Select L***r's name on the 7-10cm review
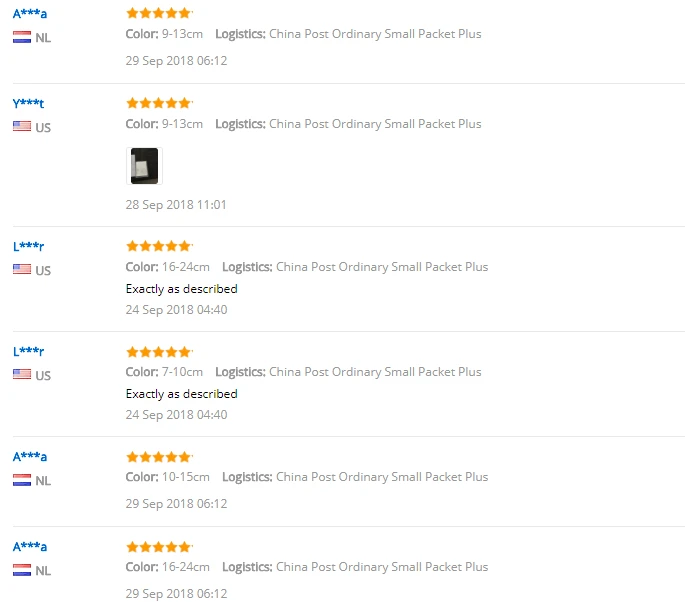Viewport: 685px width, 602px height. click(x=28, y=351)
